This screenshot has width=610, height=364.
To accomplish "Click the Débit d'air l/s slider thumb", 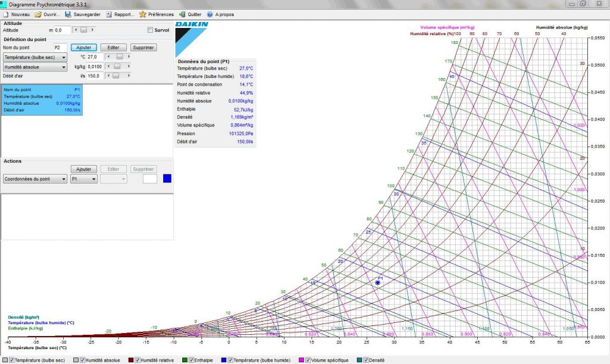I will click(116, 76).
